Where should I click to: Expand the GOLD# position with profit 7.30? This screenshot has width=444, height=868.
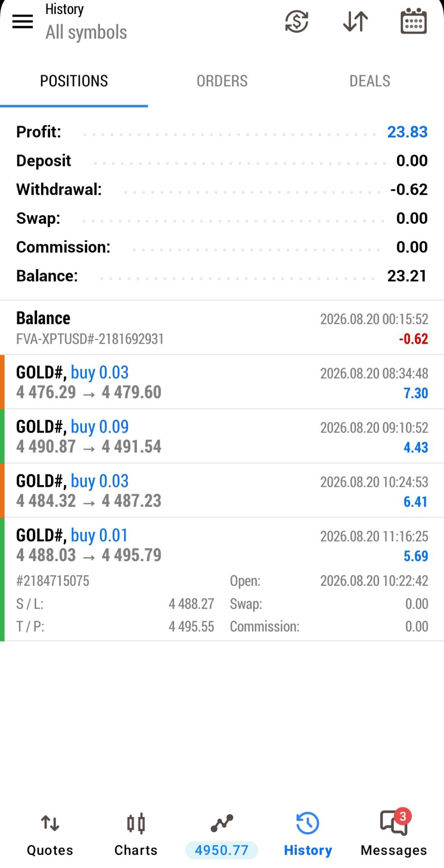click(x=222, y=382)
